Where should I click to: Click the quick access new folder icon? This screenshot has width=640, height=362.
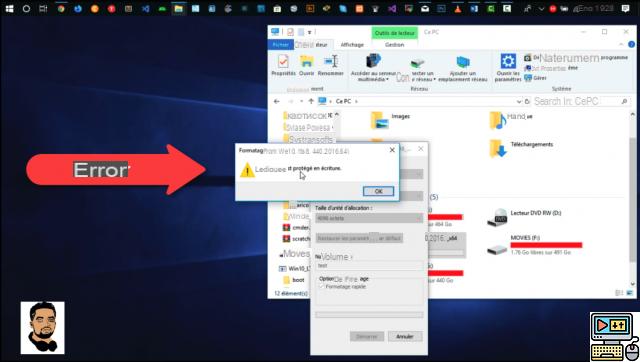[x=301, y=32]
